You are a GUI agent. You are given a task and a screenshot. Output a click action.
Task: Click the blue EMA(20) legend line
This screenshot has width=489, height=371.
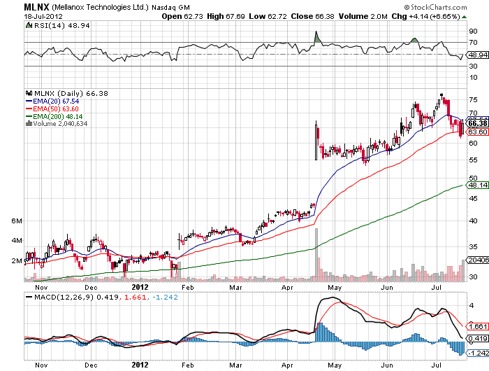click(29, 101)
